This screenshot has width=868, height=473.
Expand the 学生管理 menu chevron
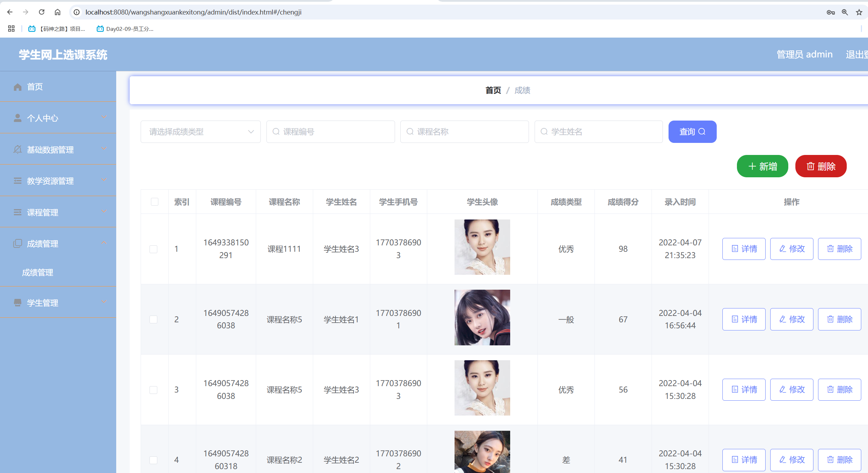pos(104,302)
